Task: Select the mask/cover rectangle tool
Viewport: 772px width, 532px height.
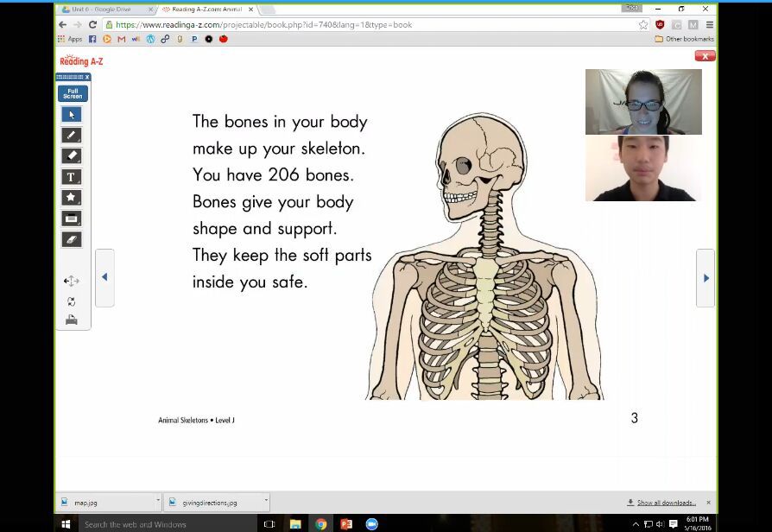Action: pos(72,218)
